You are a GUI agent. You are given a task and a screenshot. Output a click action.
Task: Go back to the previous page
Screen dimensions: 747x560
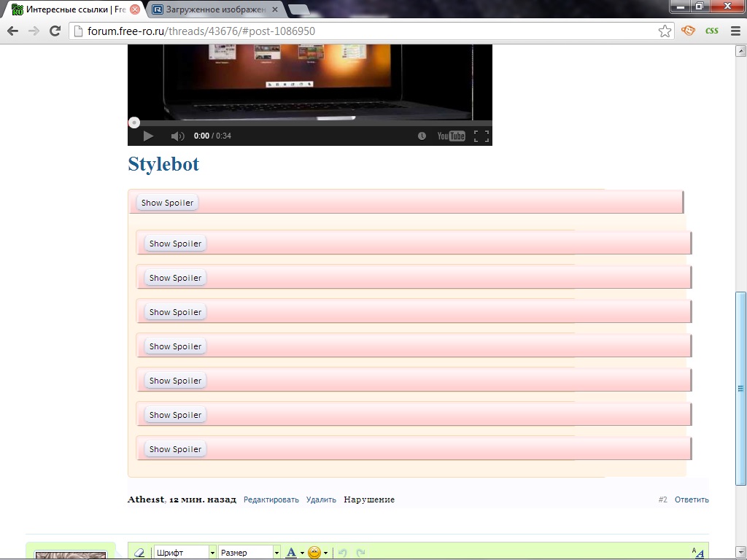point(13,31)
